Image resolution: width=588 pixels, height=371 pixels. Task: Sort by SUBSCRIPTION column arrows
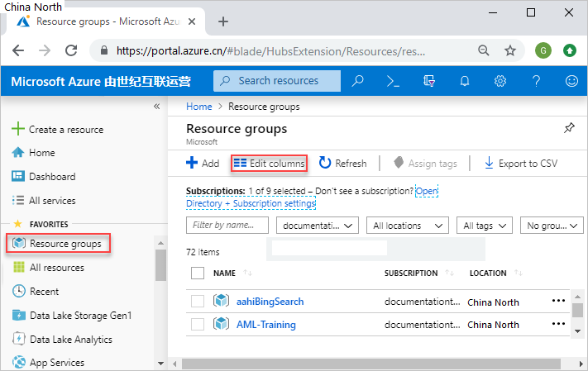(450, 273)
